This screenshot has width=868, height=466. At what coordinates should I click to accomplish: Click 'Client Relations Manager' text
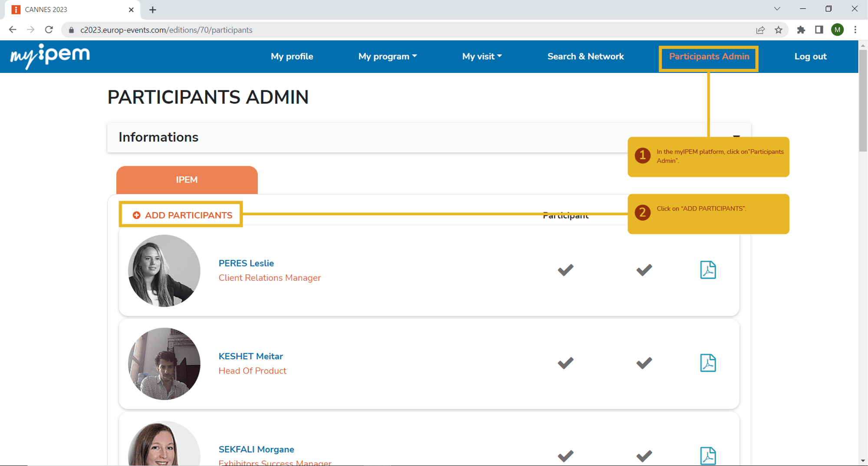pos(270,278)
